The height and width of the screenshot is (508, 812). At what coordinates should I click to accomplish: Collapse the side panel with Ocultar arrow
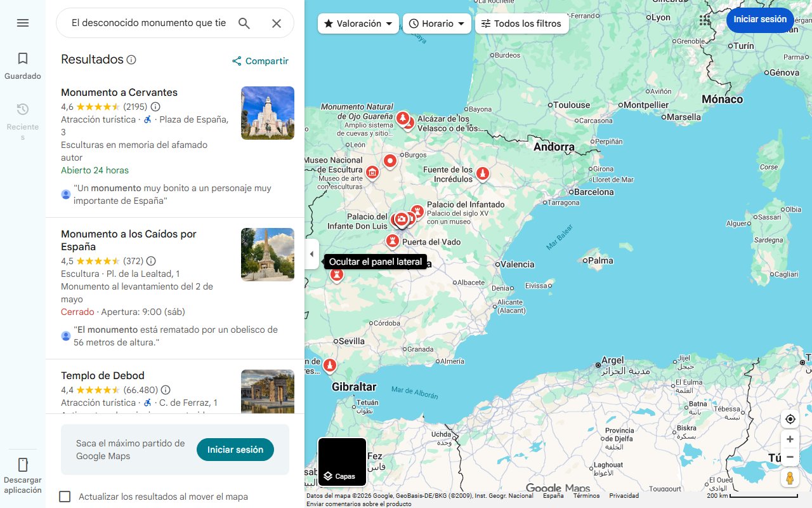tap(311, 253)
